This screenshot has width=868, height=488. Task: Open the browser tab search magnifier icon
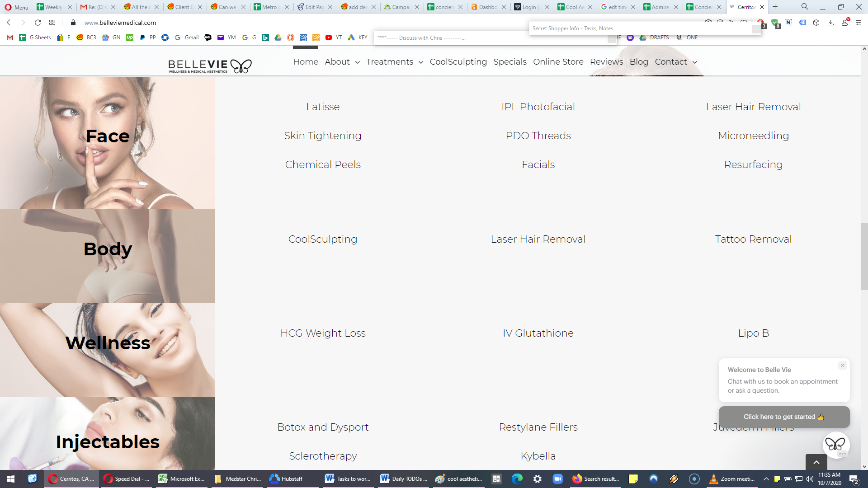click(x=805, y=7)
